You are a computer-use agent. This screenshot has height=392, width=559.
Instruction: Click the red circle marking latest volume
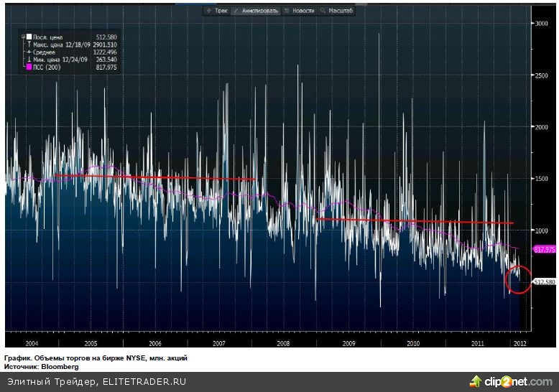518,279
